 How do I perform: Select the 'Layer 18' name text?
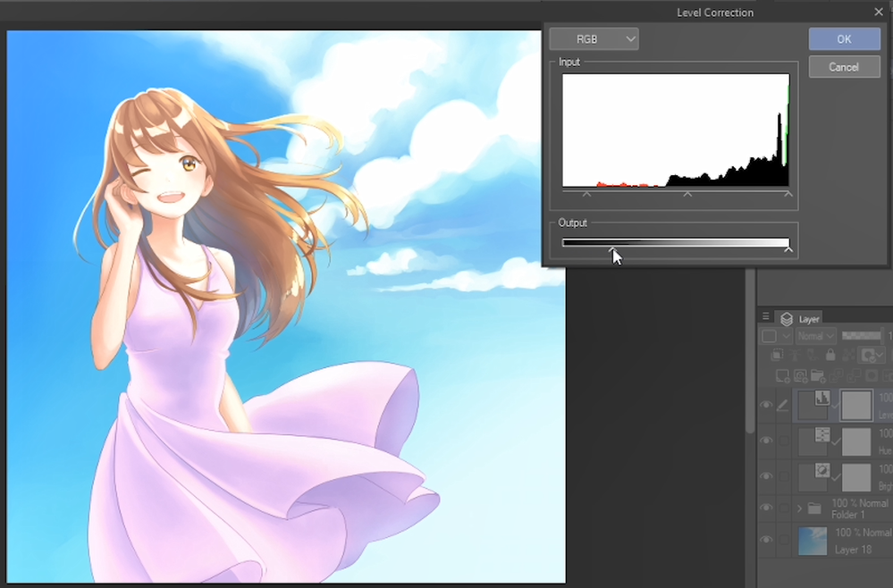click(853, 550)
